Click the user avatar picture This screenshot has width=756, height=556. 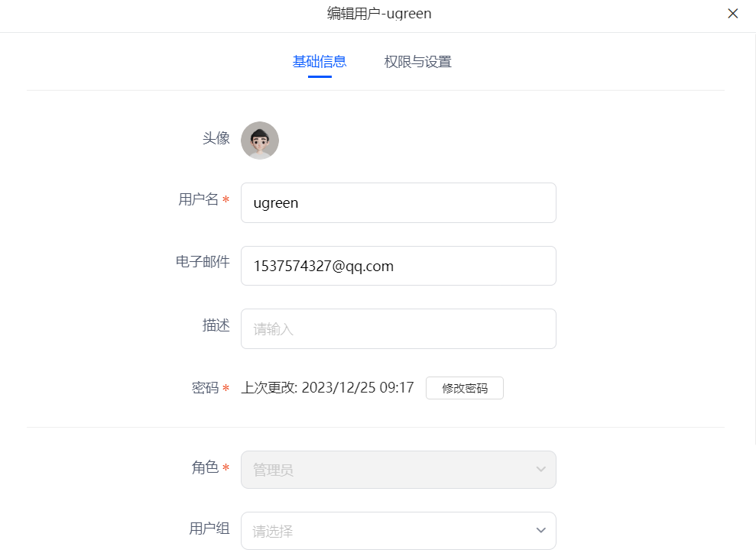(x=260, y=141)
